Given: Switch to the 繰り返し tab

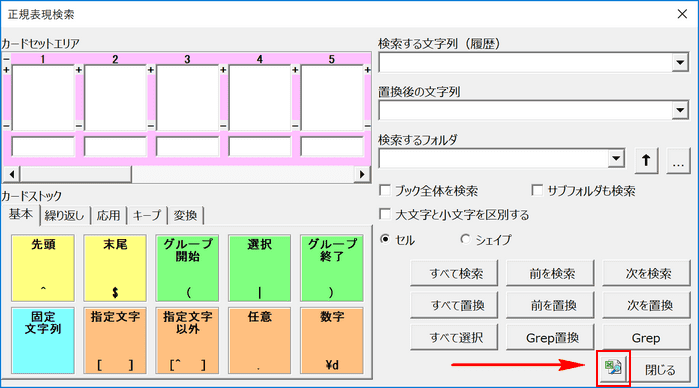Looking at the screenshot, I should (65, 216).
